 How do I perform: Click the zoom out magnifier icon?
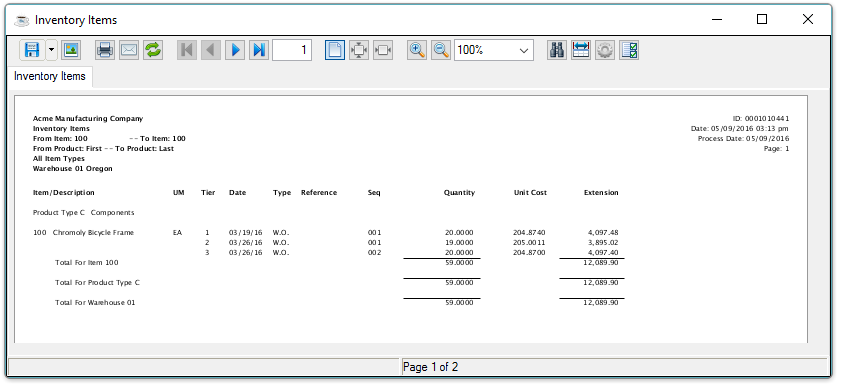pyautogui.click(x=441, y=50)
